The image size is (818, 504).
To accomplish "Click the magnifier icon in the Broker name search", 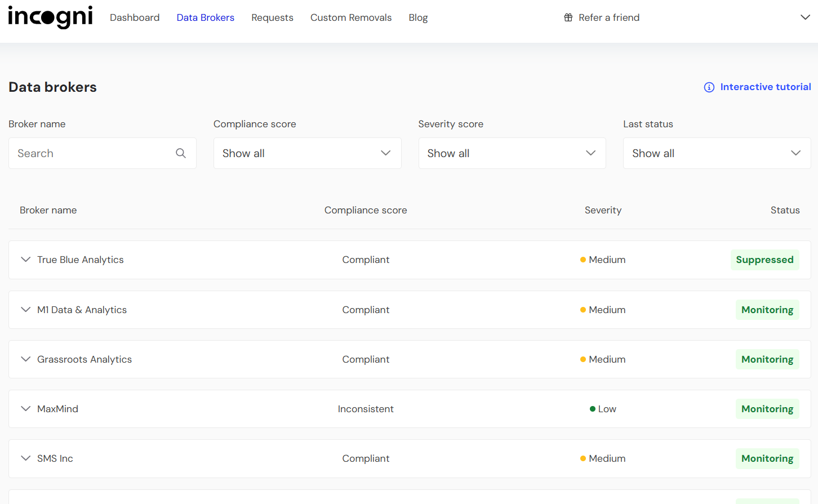I will [x=181, y=153].
